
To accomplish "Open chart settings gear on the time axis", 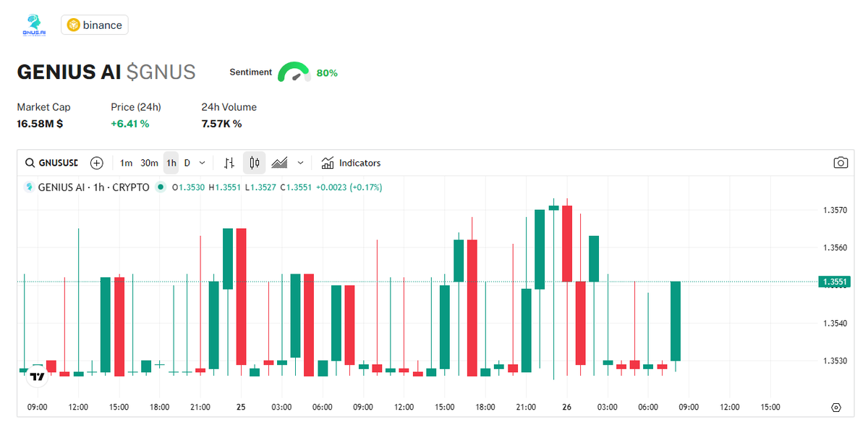I will point(837,408).
